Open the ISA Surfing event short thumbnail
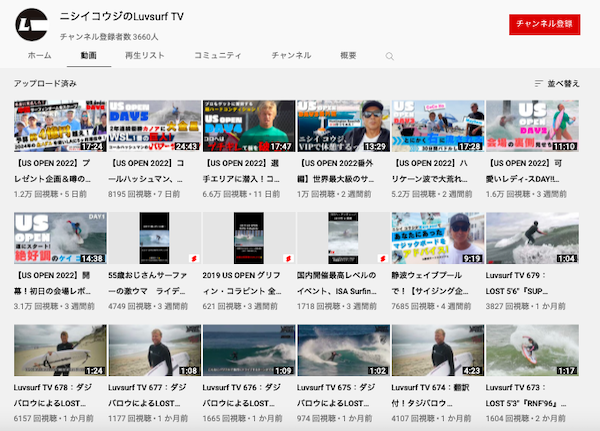This screenshot has height=431, width=600. click(344, 238)
